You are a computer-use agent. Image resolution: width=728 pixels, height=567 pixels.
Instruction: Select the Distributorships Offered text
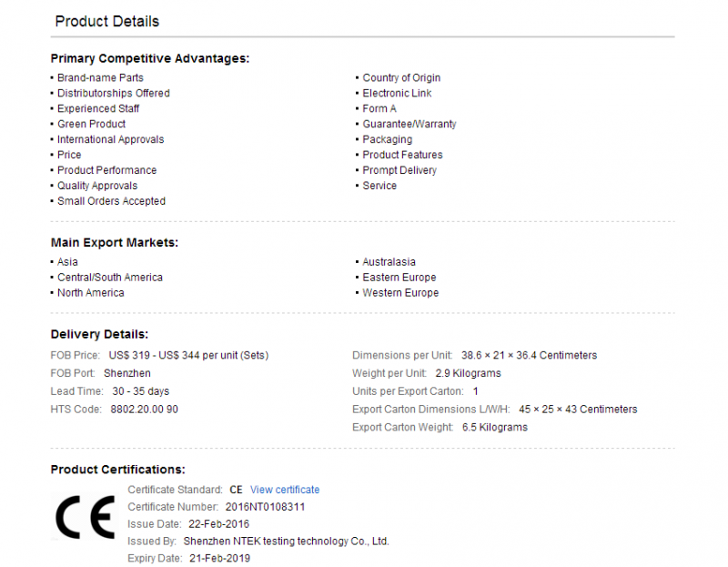[113, 94]
